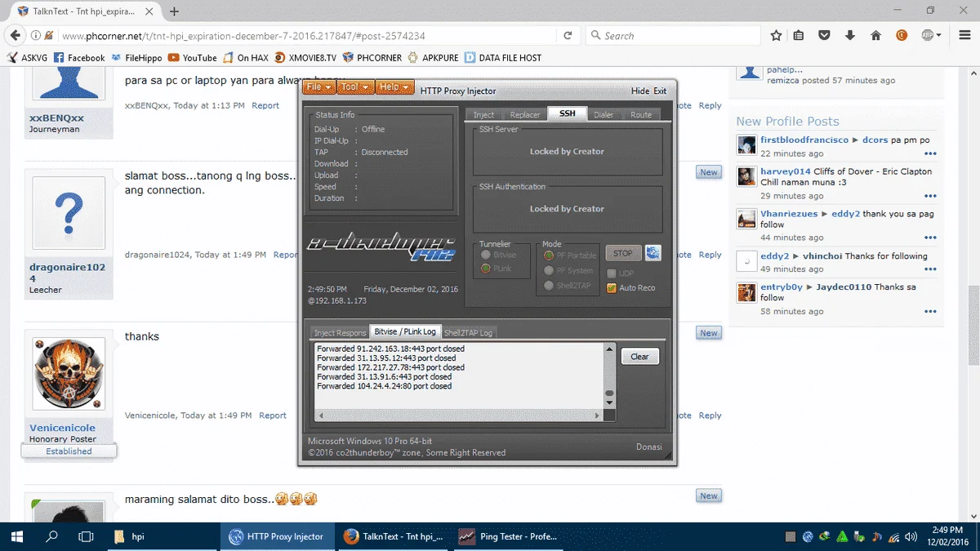Image resolution: width=980 pixels, height=551 pixels.
Task: Reload the page with the refresh icon
Action: click(568, 36)
